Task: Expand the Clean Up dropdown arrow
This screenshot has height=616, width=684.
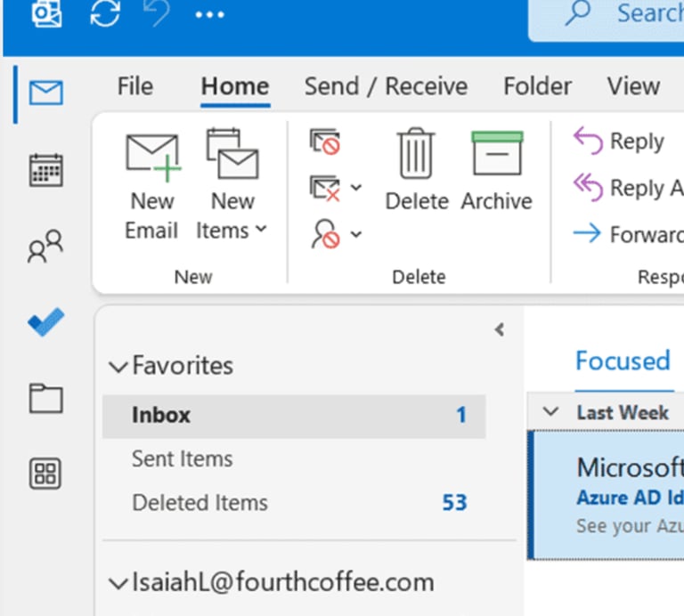Action: click(x=356, y=188)
